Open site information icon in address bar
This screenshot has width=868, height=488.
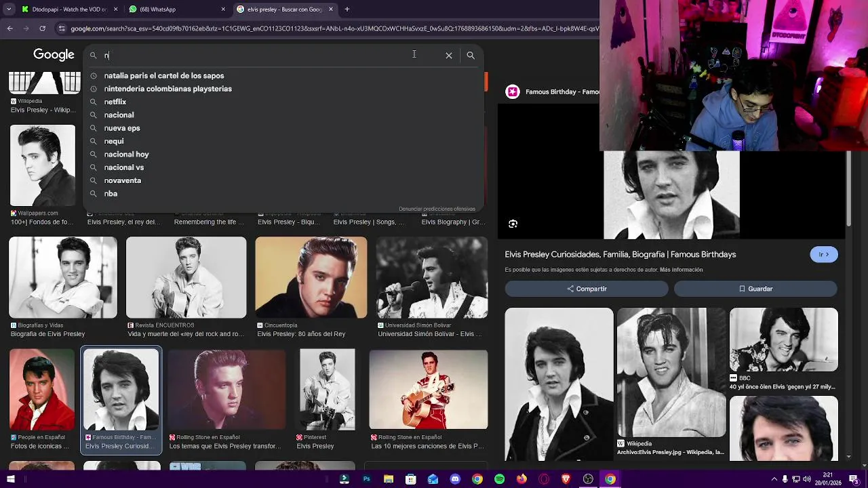pyautogui.click(x=62, y=28)
